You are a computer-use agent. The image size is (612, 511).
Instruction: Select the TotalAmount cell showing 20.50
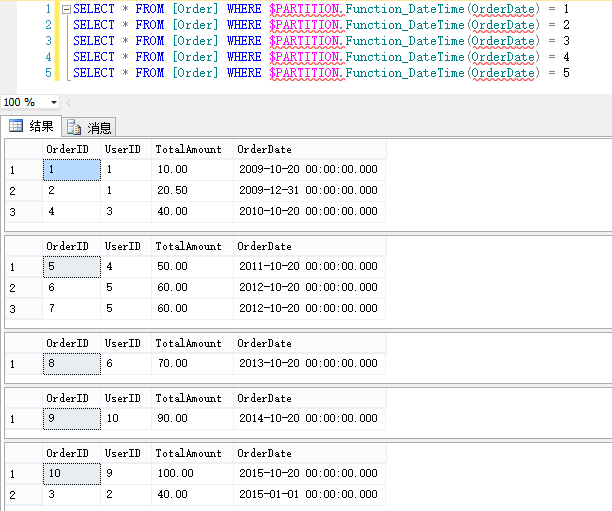(188, 190)
